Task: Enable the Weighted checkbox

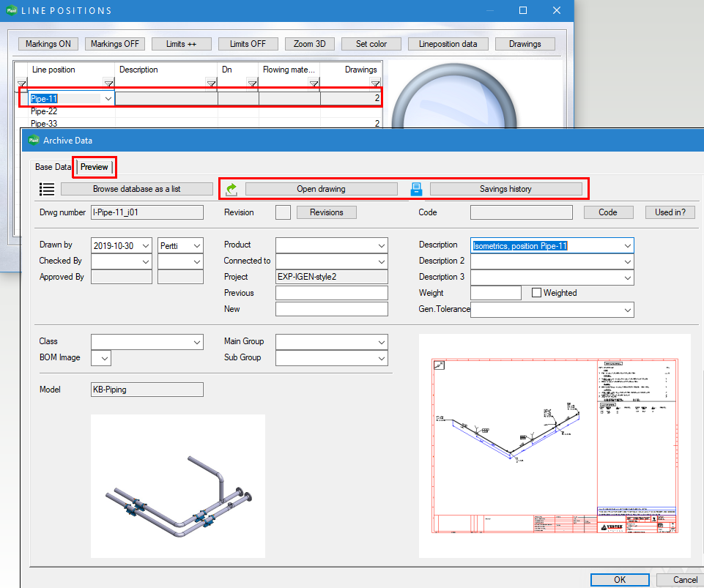Action: pos(538,293)
